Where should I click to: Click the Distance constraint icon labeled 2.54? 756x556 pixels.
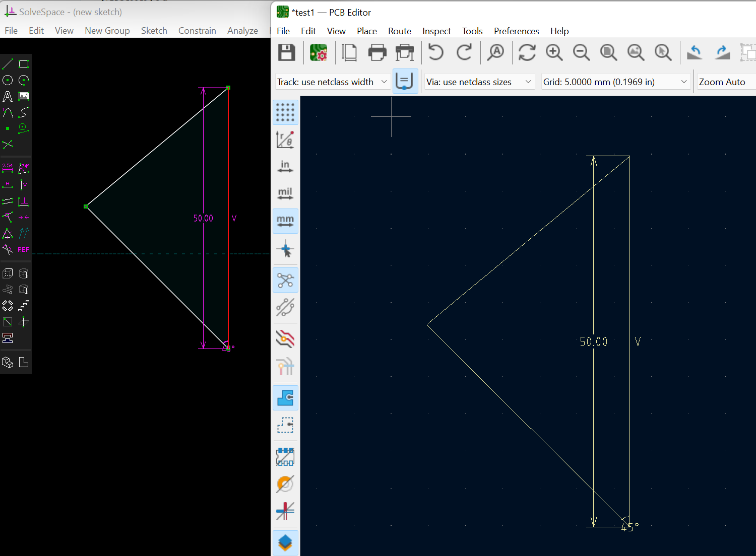coord(8,168)
